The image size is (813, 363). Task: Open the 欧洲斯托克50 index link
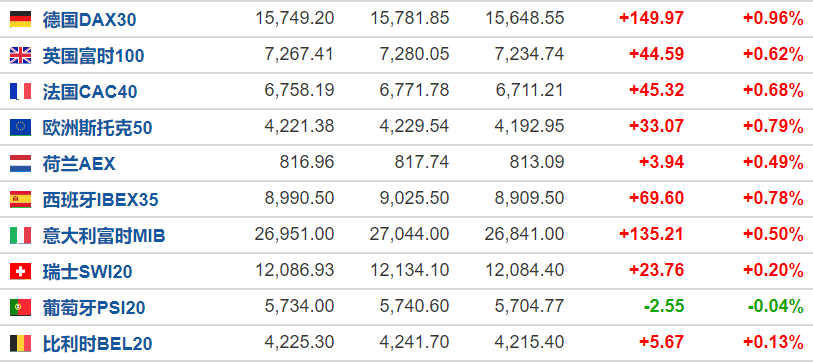click(97, 128)
